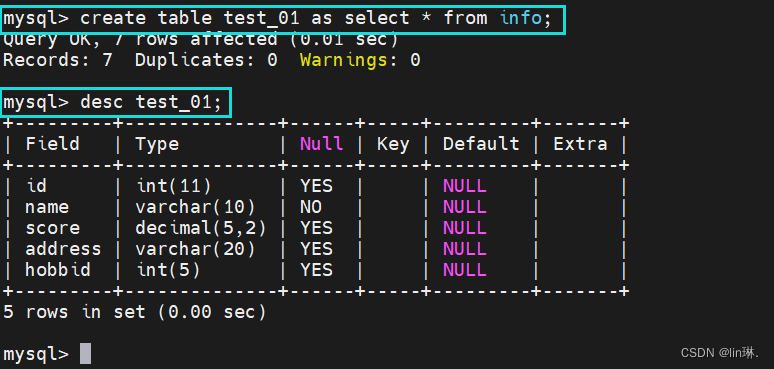Click the yellow Warnings text
The height and width of the screenshot is (369, 774).
[344, 61]
